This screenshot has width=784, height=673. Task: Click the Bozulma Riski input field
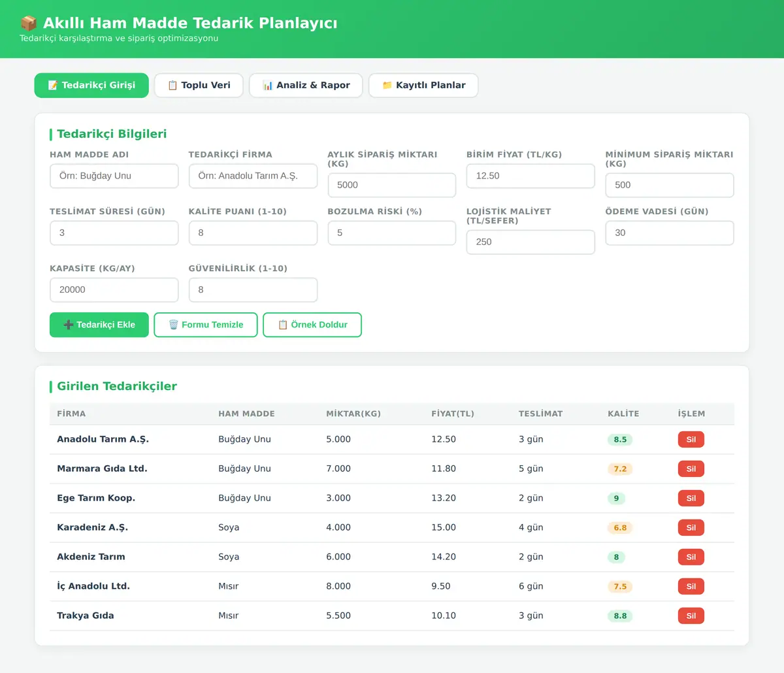click(x=392, y=233)
